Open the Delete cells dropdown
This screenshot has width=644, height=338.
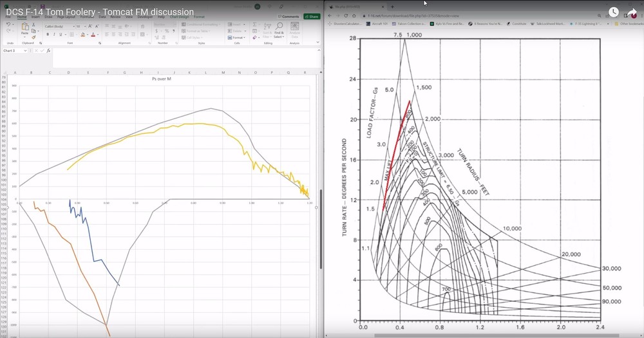236,31
